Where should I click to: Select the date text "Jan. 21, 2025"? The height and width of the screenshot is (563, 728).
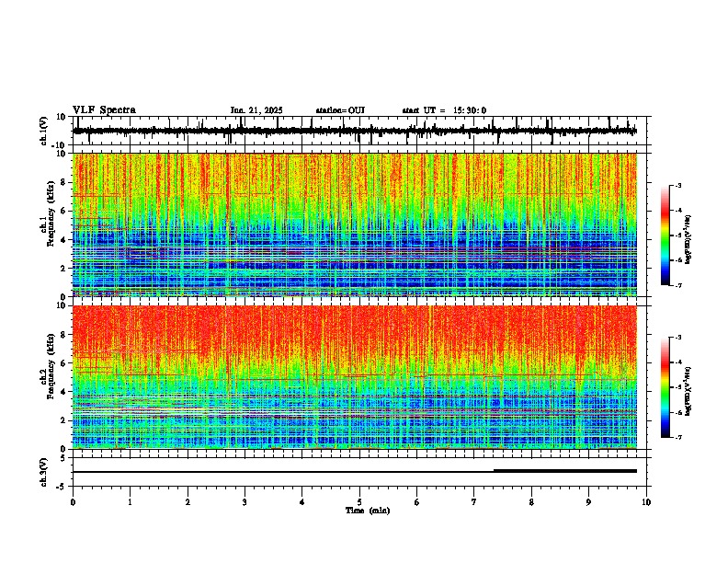[x=256, y=110]
